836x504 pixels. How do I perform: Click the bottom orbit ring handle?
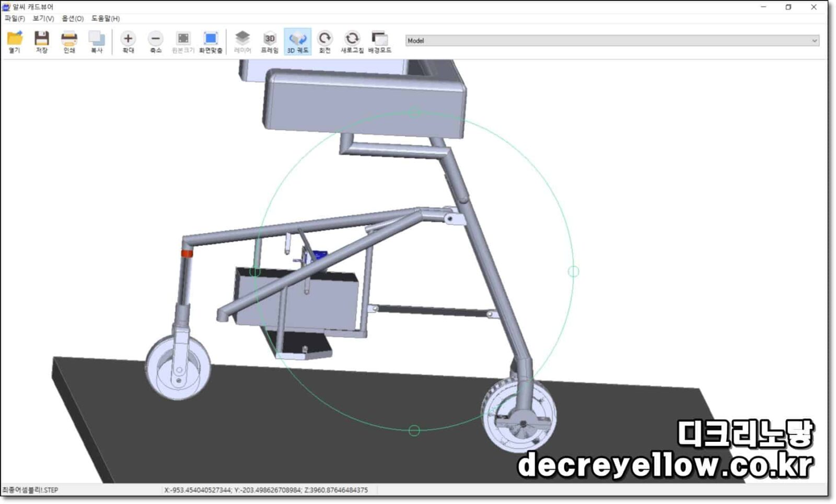[414, 431]
